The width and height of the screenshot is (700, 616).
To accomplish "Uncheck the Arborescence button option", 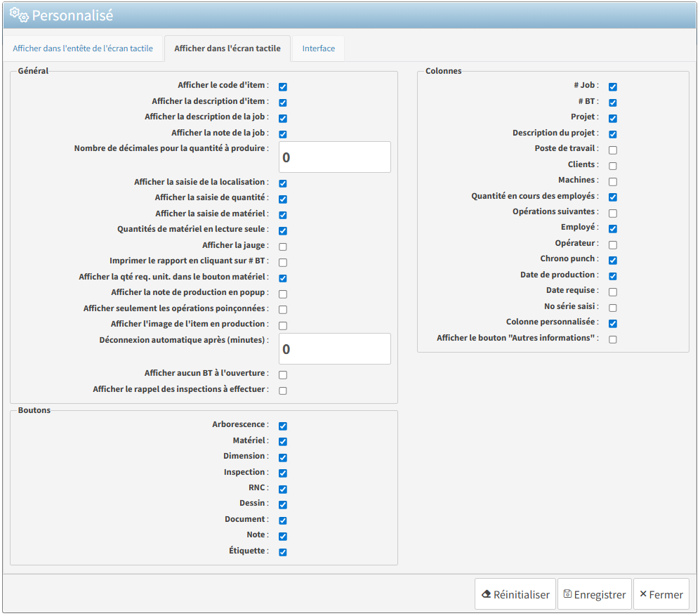I will tap(283, 426).
